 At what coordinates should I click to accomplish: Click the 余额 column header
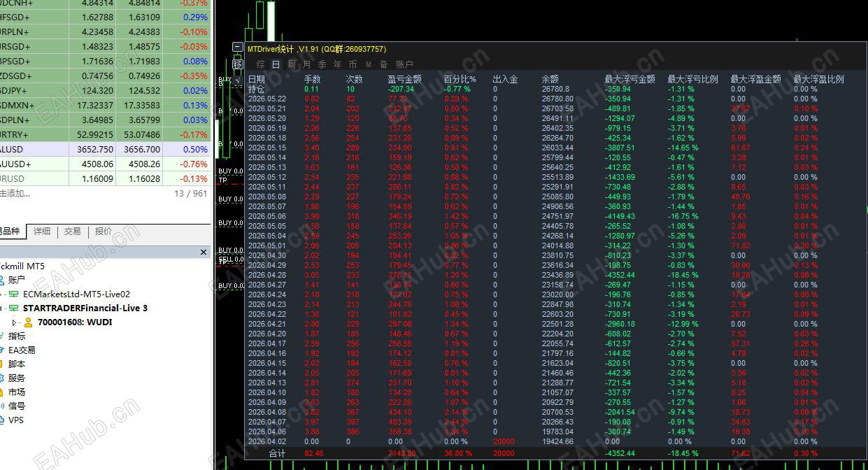pos(550,80)
